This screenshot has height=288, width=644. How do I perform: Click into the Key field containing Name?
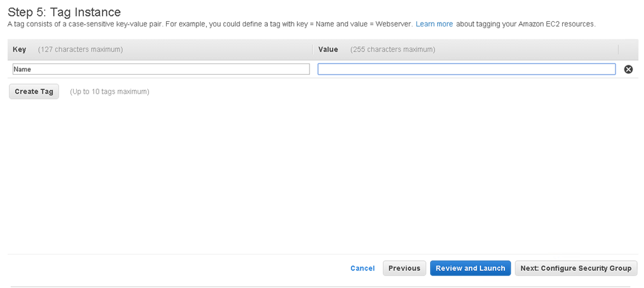[161, 69]
